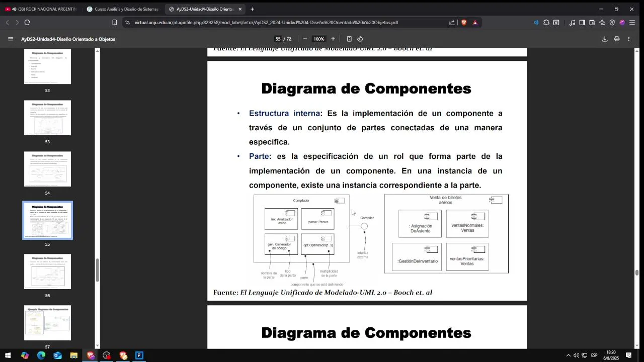Open Copilot from the taskbar

[25, 355]
